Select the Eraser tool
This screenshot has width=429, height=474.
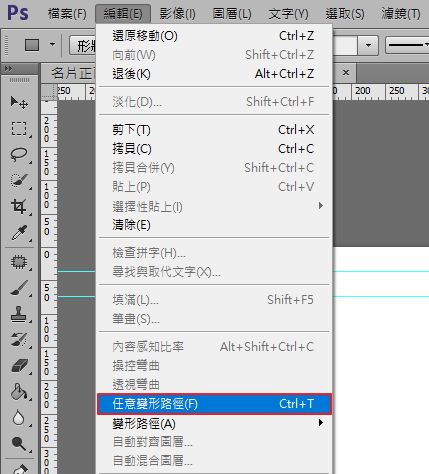19,366
